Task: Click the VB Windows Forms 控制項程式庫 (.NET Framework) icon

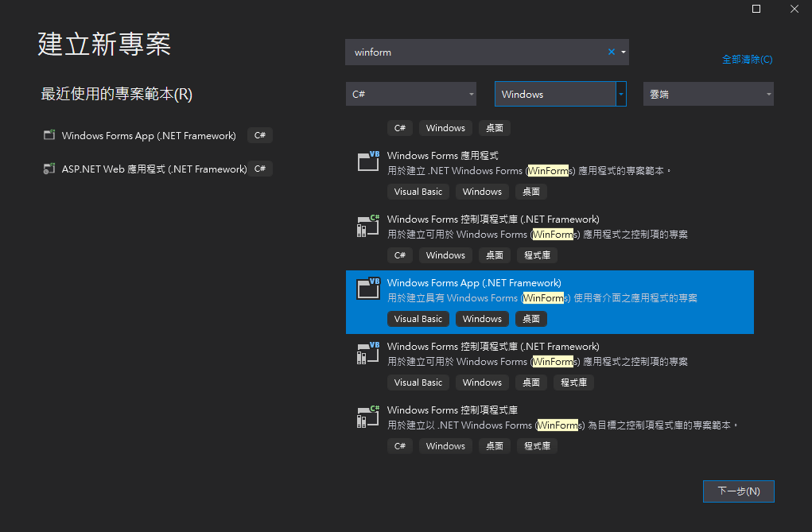Action: pos(368,353)
